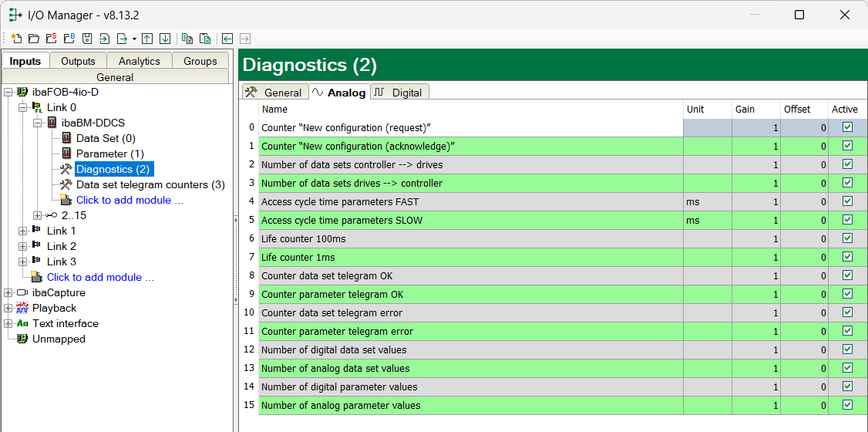Viewport: 868px width, 432px height.
Task: Disable Active for Number of analog parameter values
Action: pos(848,405)
